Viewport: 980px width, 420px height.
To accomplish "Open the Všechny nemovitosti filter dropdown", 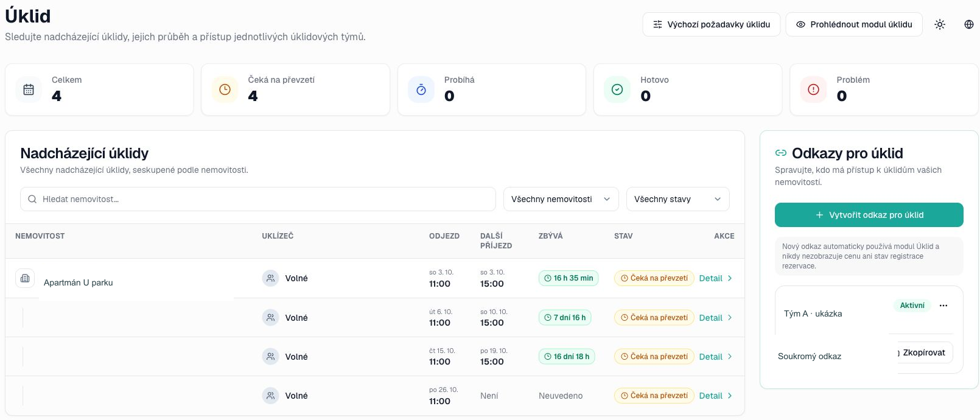I will point(561,199).
